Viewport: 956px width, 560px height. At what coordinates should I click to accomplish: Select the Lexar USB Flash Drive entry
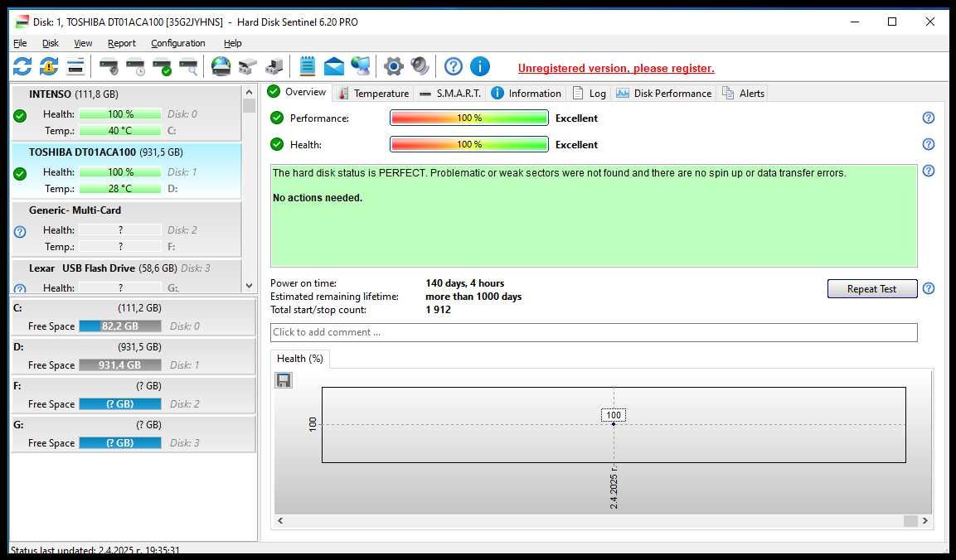pyautogui.click(x=126, y=276)
